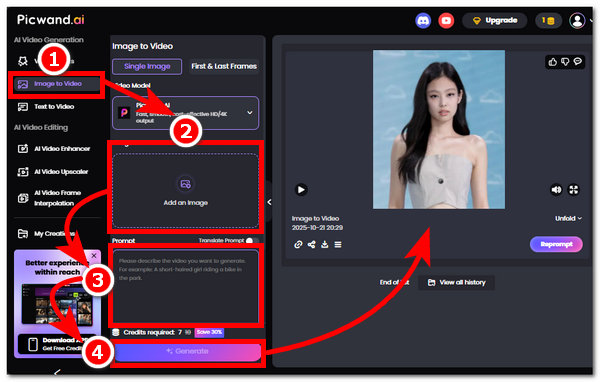Viewport: 600px width, 382px height.
Task: Click the Generate button
Action: point(188,352)
